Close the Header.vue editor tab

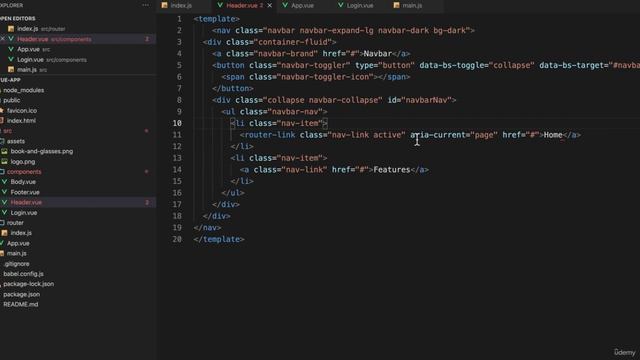(269, 6)
